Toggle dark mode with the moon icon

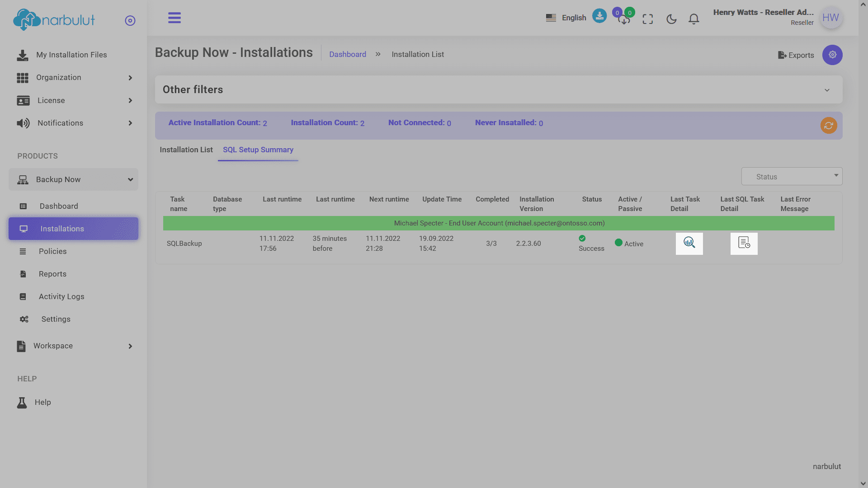pos(671,19)
